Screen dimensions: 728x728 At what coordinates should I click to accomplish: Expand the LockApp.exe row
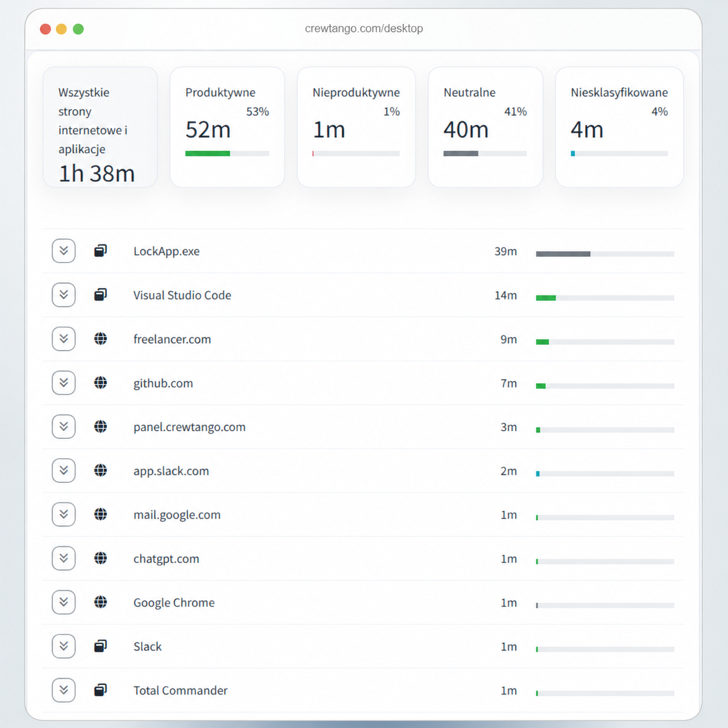[64, 251]
